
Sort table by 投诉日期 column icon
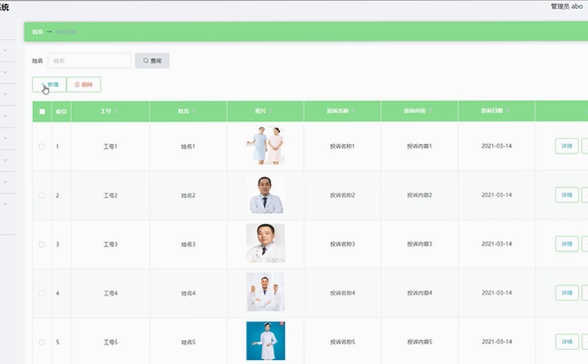pos(507,111)
